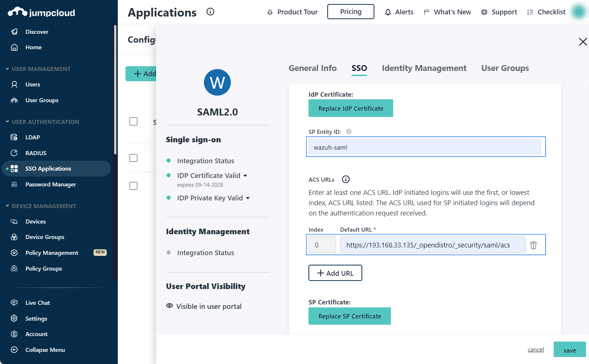Close the SAML2.0 configuration panel
This screenshot has height=364, width=589.
pyautogui.click(x=583, y=42)
